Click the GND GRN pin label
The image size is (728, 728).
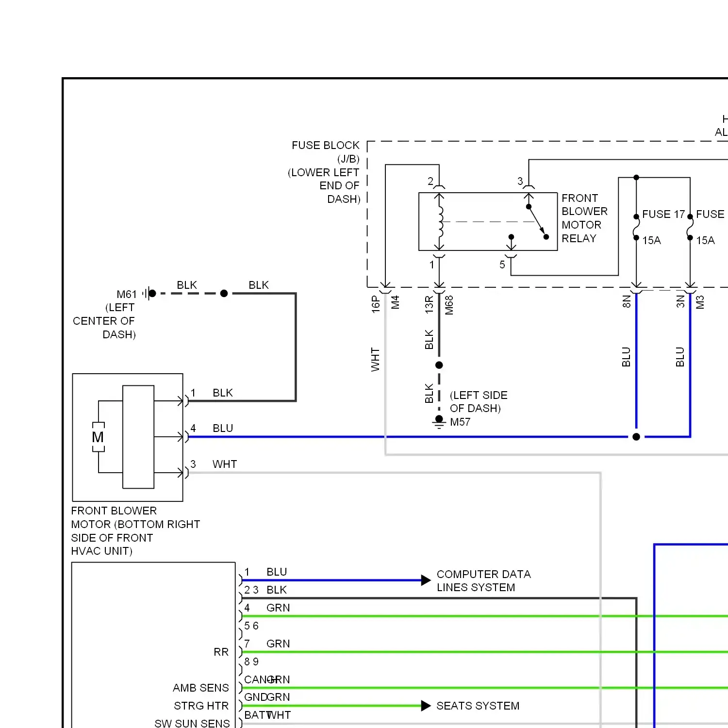click(267, 697)
